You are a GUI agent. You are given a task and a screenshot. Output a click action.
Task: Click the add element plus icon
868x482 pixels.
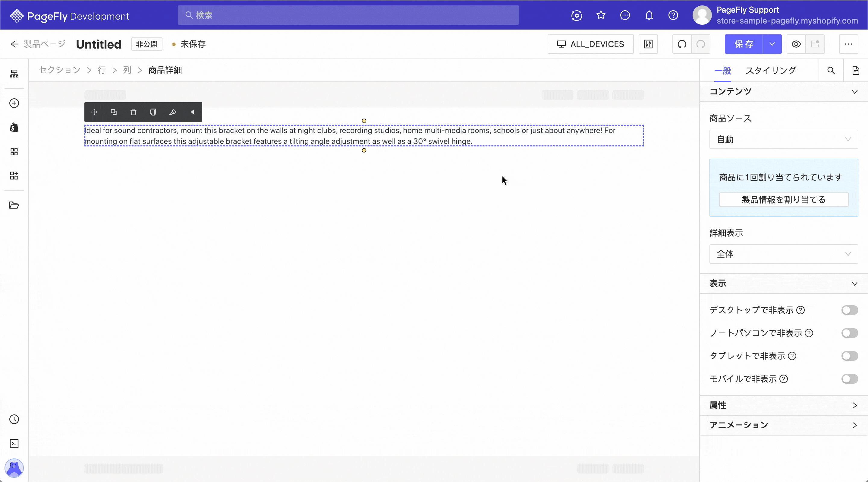tap(14, 103)
